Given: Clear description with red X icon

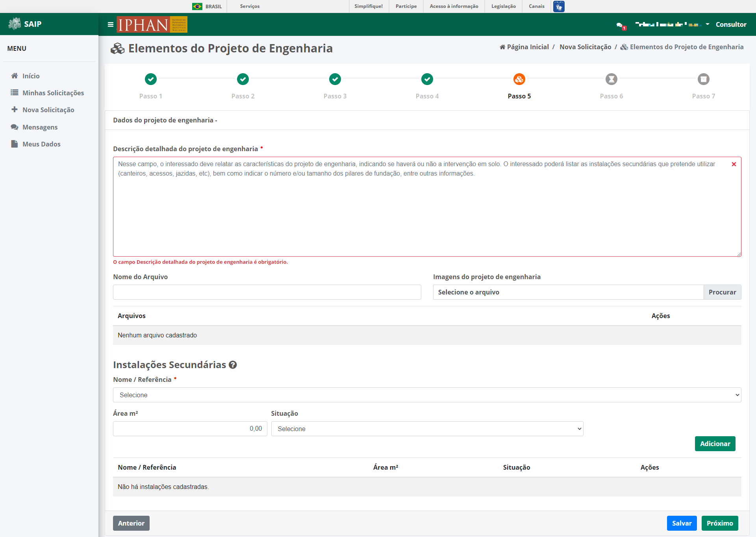Looking at the screenshot, I should coord(734,164).
